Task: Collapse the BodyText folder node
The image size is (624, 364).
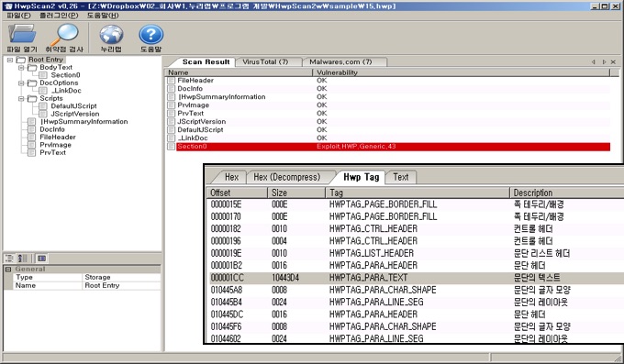Action: 21,68
